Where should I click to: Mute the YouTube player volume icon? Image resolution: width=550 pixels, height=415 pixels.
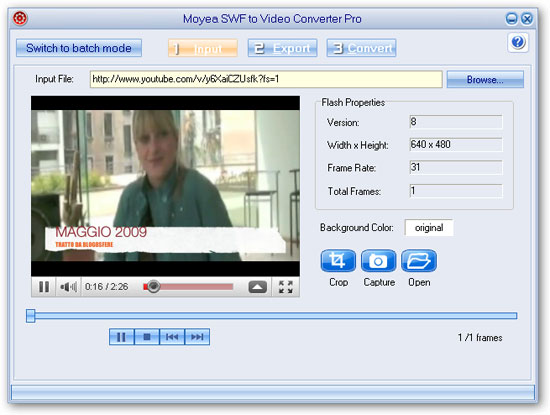(x=68, y=287)
